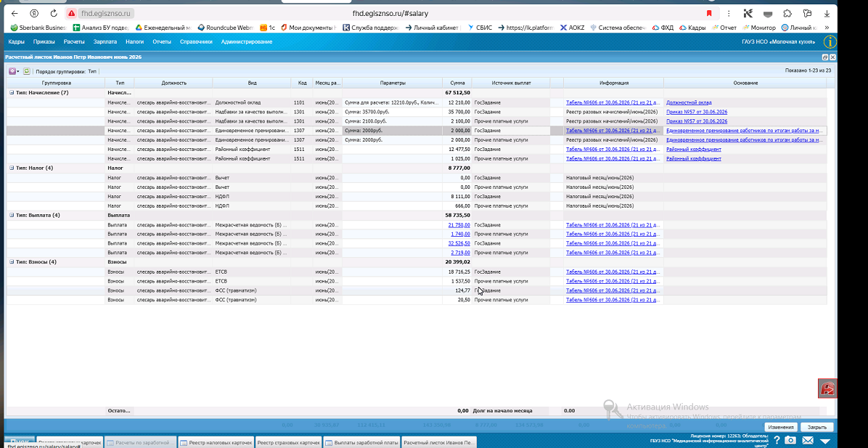The height and width of the screenshot is (448, 868).
Task: Click the Изменения button
Action: pos(782,427)
